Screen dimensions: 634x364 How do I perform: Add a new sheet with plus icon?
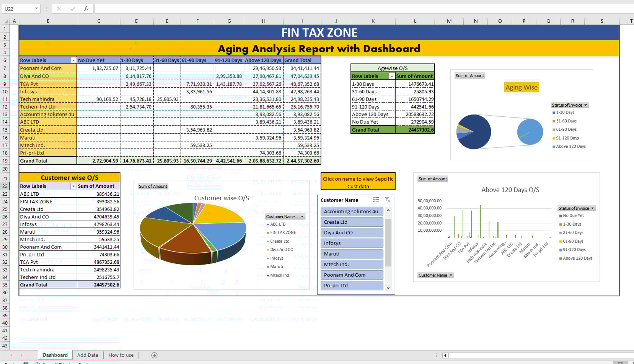(x=154, y=355)
